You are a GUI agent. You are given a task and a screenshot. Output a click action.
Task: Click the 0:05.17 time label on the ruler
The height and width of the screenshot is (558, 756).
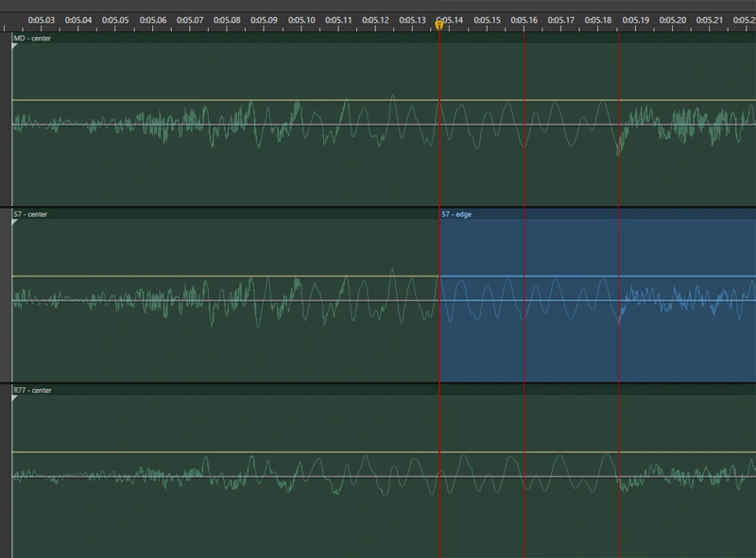tap(560, 20)
